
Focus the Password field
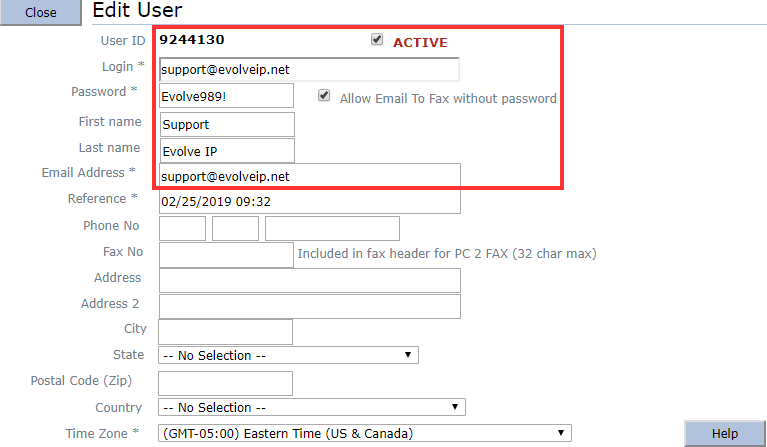click(x=226, y=96)
